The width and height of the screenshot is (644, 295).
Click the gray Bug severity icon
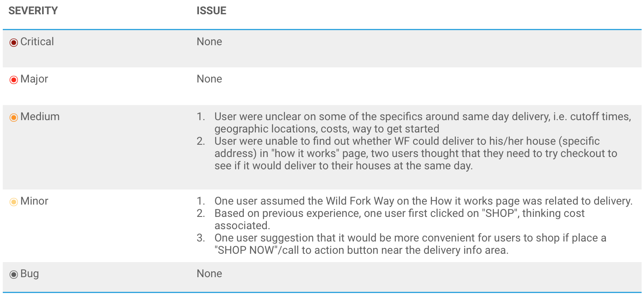[x=14, y=274]
